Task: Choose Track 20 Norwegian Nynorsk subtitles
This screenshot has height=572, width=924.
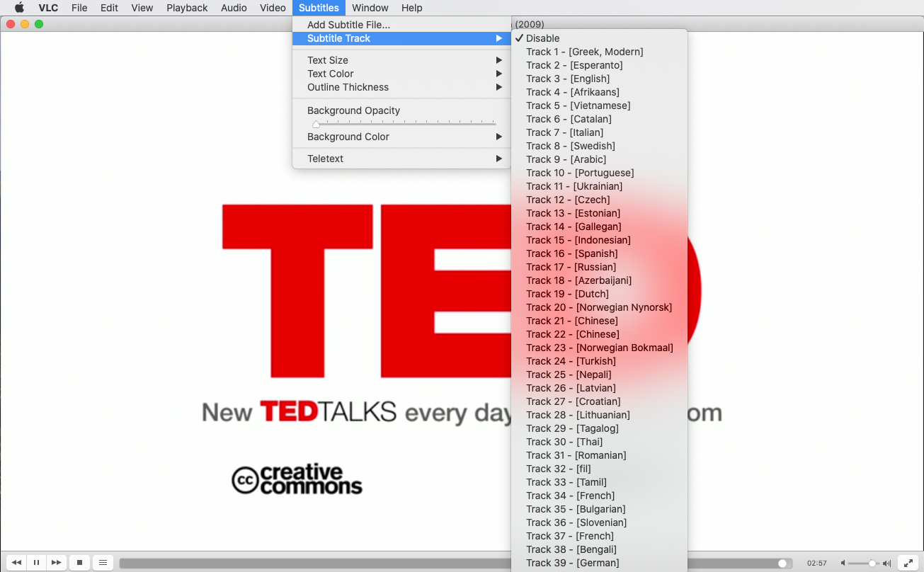Action: coord(599,307)
